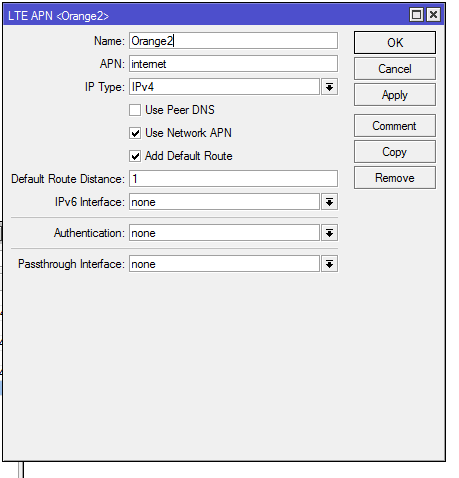
Task: Apply the APN settings
Action: (x=395, y=95)
